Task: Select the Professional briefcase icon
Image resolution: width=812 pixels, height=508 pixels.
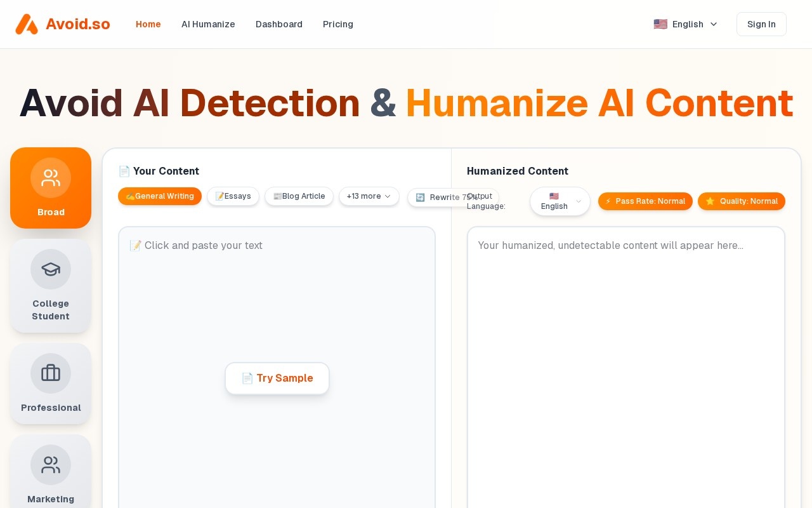Action: click(51, 373)
